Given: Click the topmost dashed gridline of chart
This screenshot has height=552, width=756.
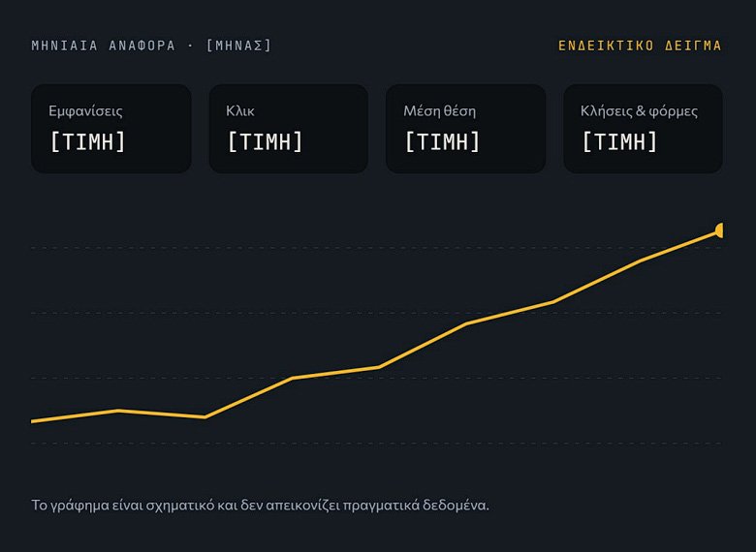Looking at the screenshot, I should [x=377, y=248].
